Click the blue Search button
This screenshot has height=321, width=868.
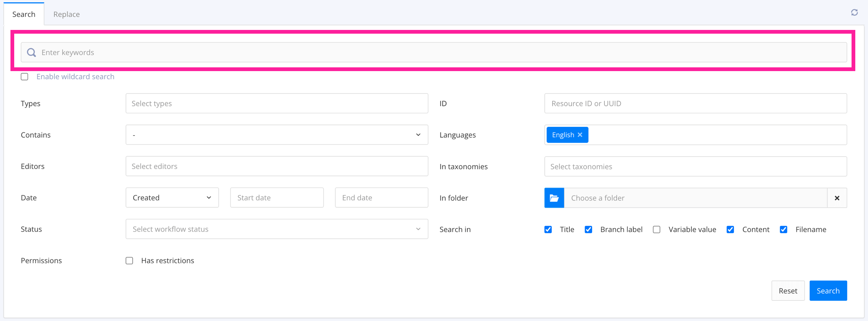pyautogui.click(x=828, y=290)
